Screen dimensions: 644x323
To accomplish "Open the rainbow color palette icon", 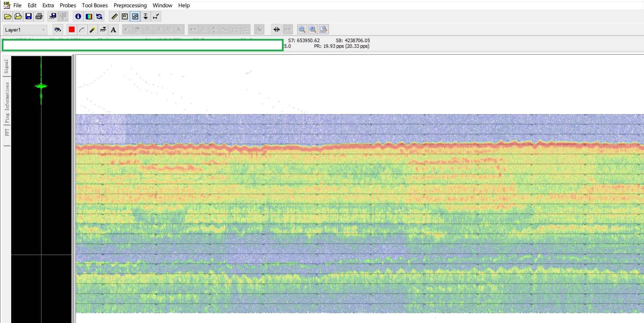I will (89, 16).
